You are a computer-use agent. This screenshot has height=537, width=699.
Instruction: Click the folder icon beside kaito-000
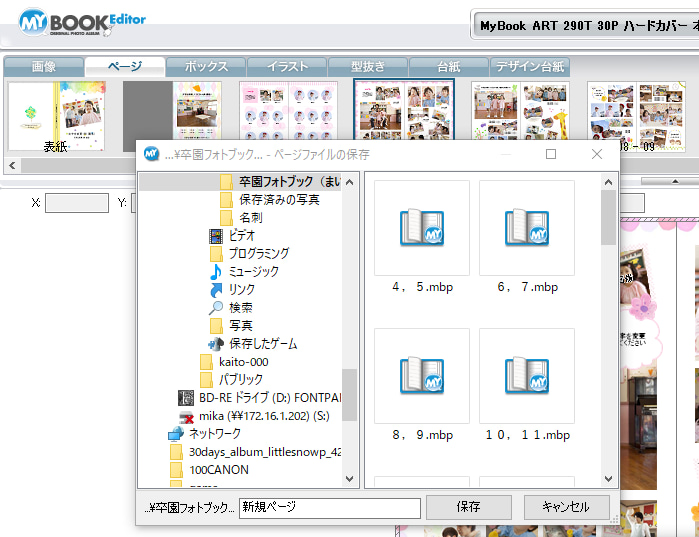pos(206,362)
